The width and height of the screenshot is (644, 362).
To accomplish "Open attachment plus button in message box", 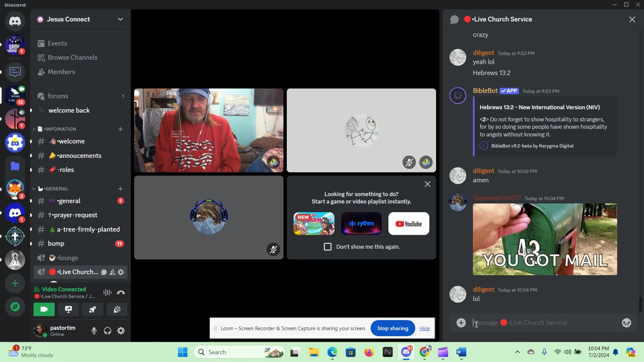I will click(x=461, y=323).
